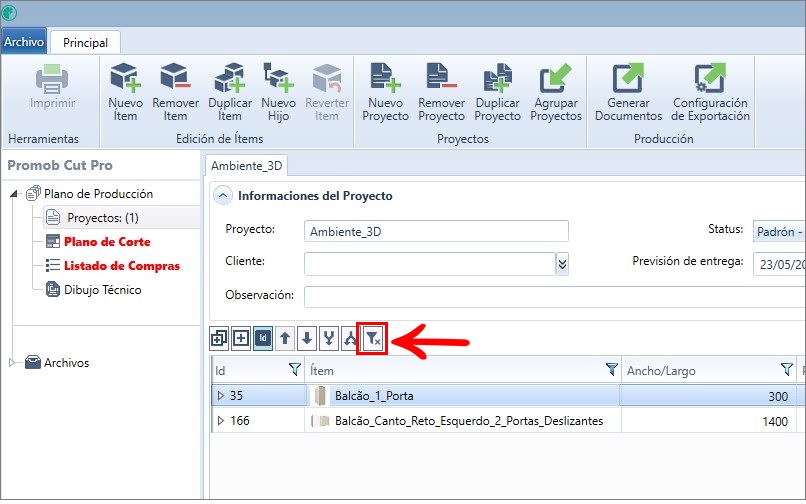Open filter for the Ítem column

coord(611,369)
